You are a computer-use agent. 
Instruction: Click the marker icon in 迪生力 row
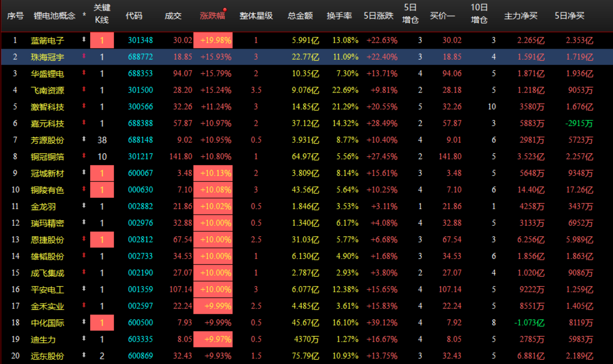click(x=84, y=339)
